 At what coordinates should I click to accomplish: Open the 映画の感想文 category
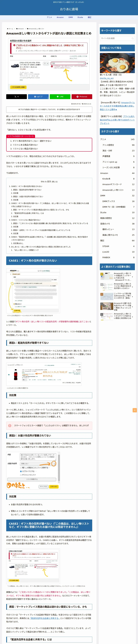117,218
